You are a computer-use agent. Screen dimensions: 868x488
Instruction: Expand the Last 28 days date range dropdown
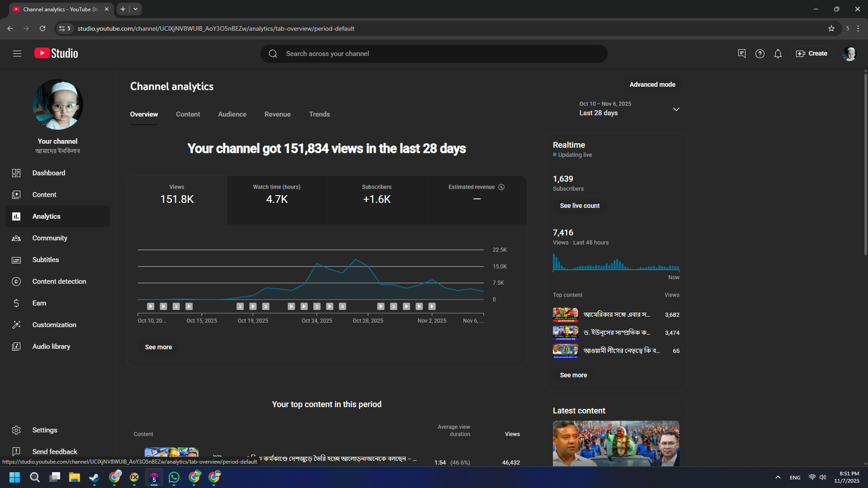[629, 109]
